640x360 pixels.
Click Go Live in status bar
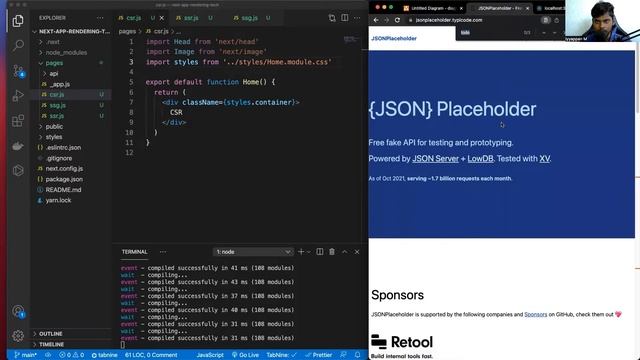245,355
